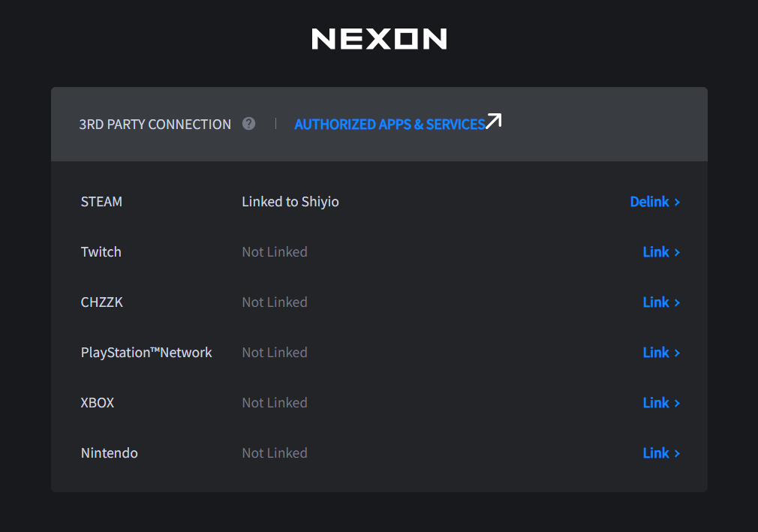The height and width of the screenshot is (532, 758).
Task: Link your PlayStation Network account
Action: 656,353
